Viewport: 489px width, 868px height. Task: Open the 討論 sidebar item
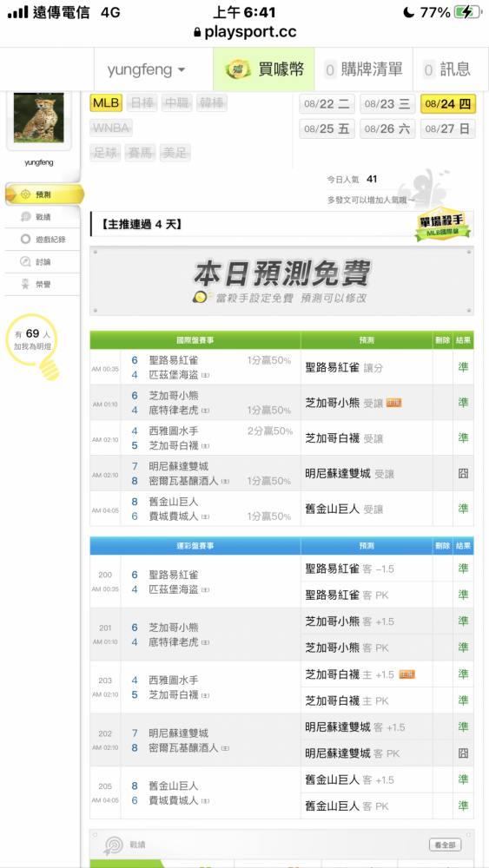tap(43, 262)
